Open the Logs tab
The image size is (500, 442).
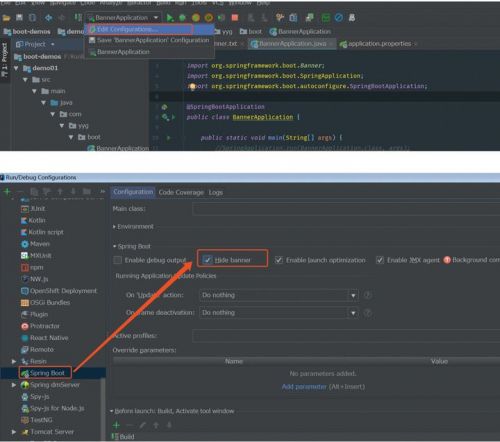216,193
